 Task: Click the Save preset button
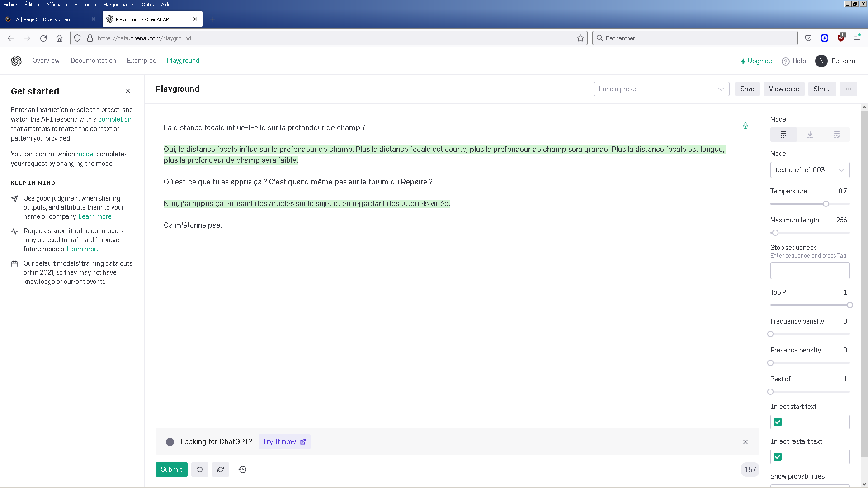(747, 89)
